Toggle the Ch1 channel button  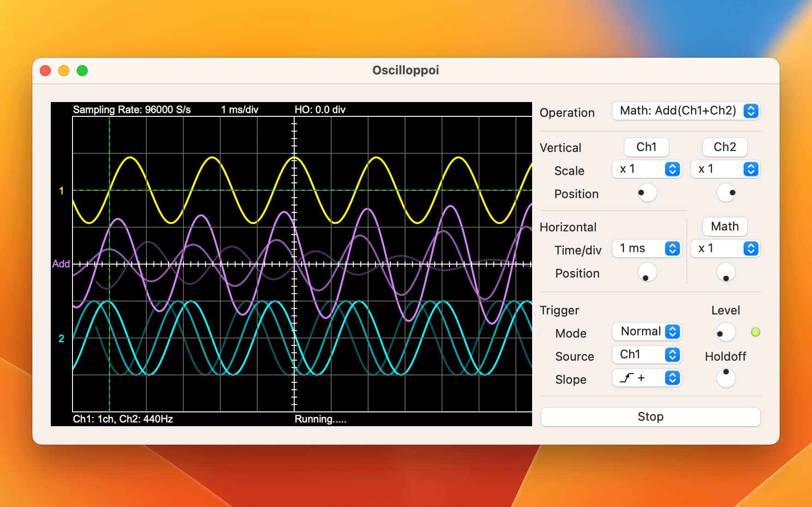646,147
